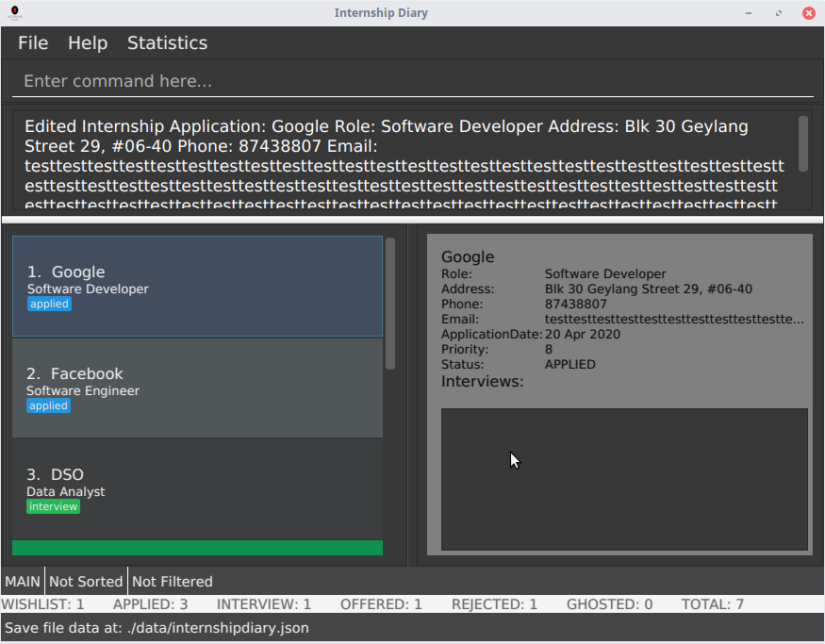Click 'Software Developer' text in Google card
This screenshot has width=825, height=644.
88,289
